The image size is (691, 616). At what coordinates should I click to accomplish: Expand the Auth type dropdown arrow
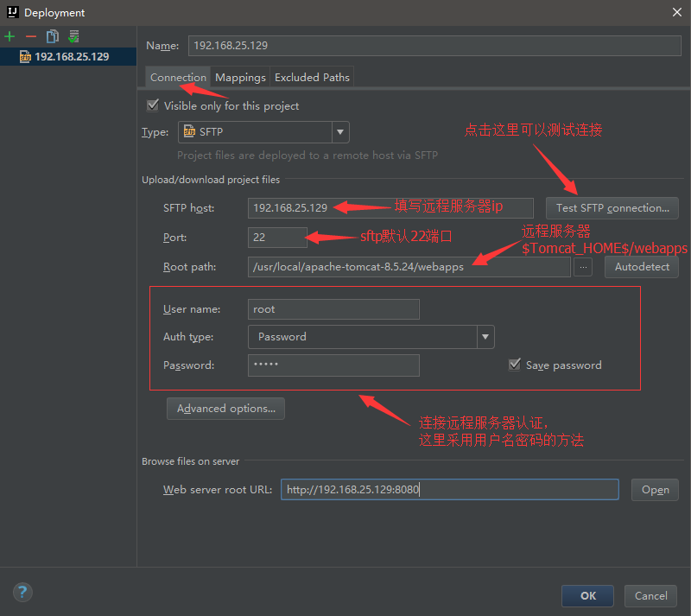point(485,337)
